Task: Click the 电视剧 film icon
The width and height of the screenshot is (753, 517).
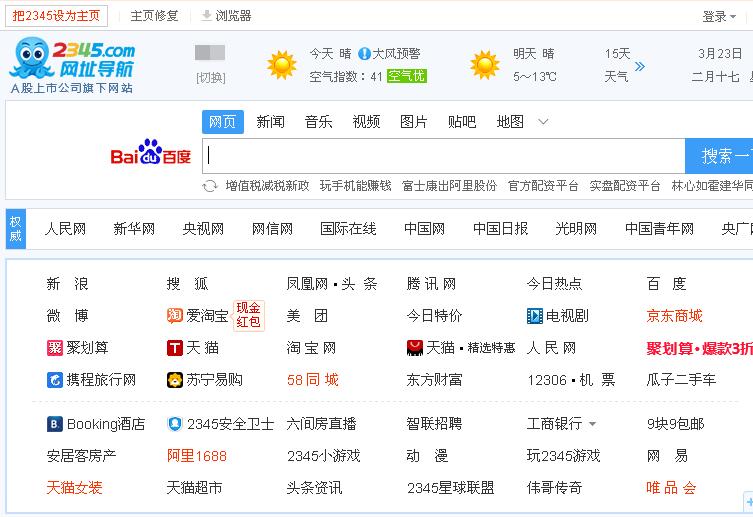Action: tap(534, 315)
